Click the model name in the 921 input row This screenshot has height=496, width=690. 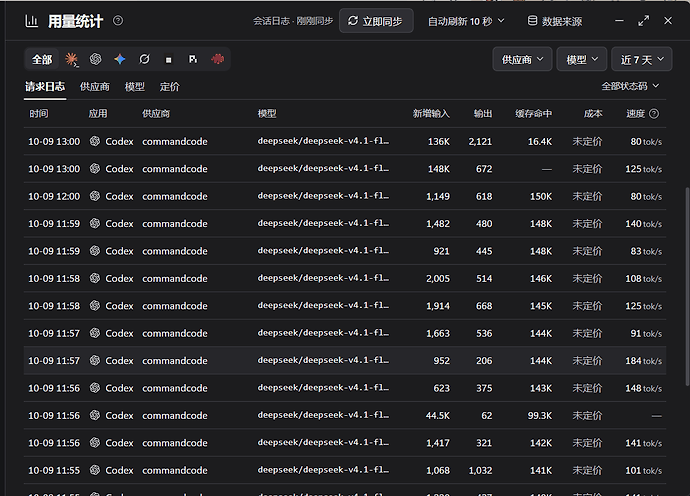click(323, 250)
